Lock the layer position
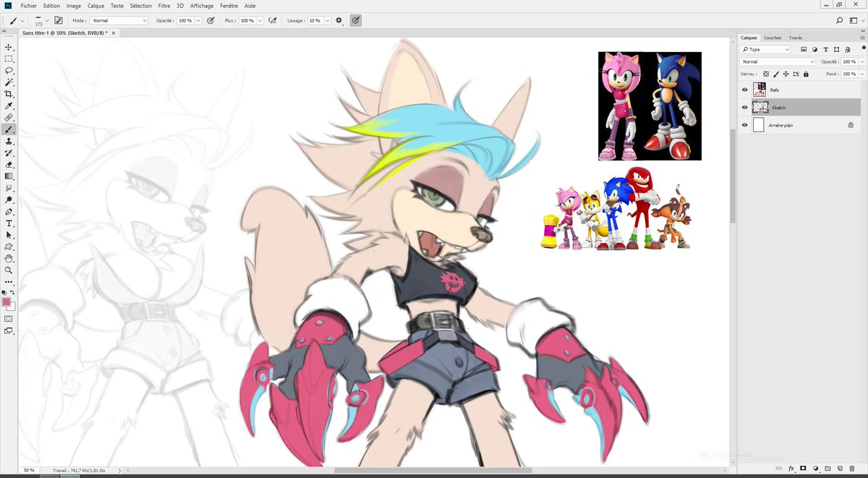The image size is (868, 478). [x=786, y=74]
